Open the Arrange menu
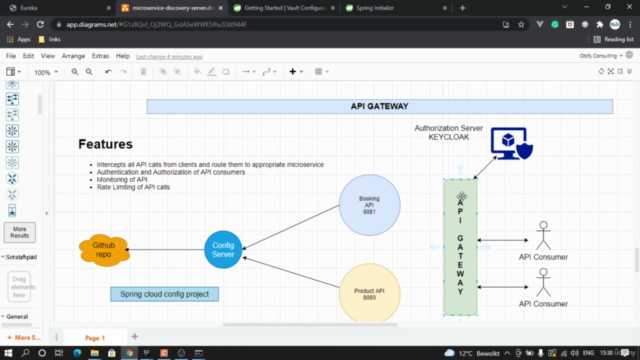 click(x=73, y=56)
